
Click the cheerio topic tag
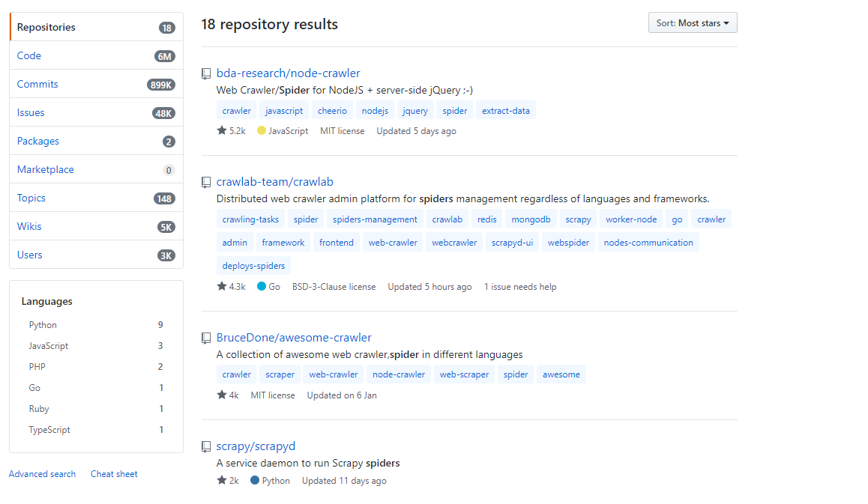coord(332,111)
